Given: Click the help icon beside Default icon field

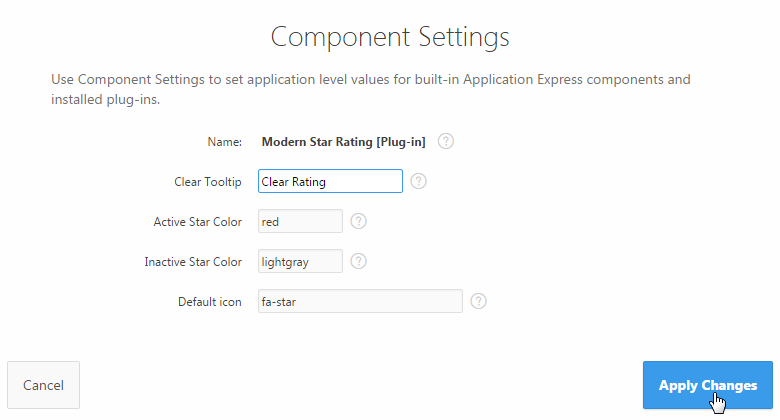Looking at the screenshot, I should tap(479, 301).
